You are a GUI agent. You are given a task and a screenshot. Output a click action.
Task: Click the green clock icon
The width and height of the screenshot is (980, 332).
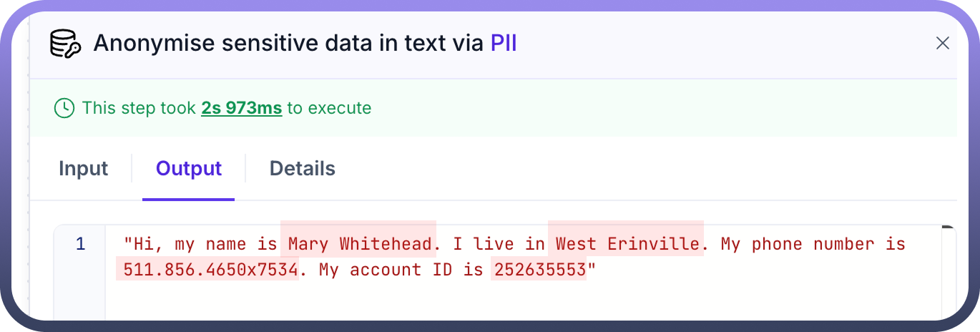click(64, 109)
